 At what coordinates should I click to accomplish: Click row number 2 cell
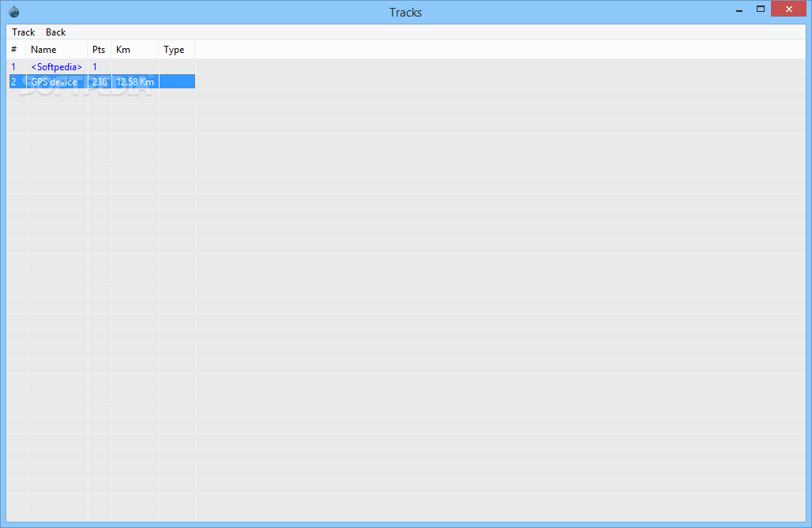coord(17,82)
